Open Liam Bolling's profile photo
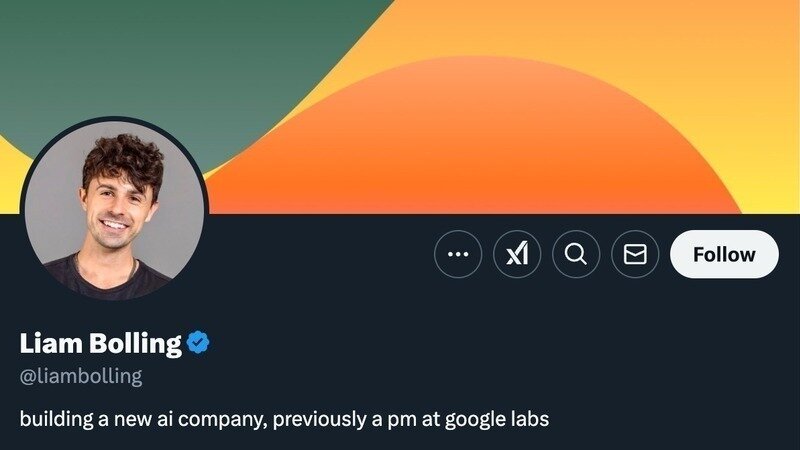 coord(114,210)
